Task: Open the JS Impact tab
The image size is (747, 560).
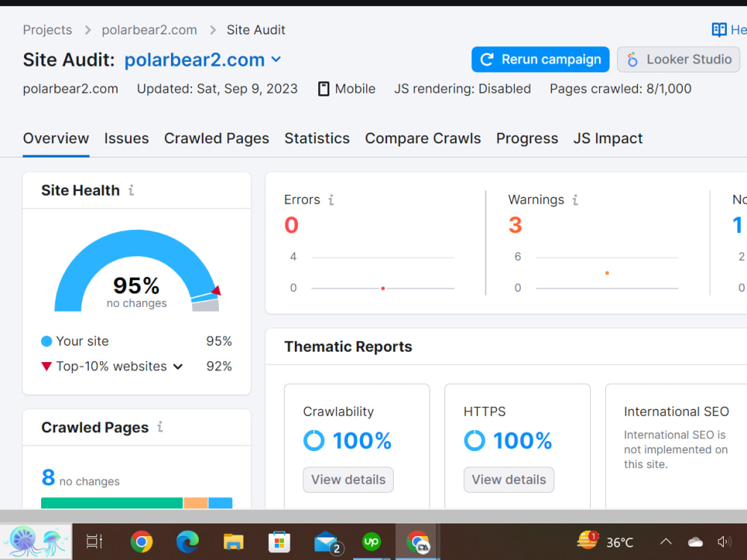Action: [608, 139]
